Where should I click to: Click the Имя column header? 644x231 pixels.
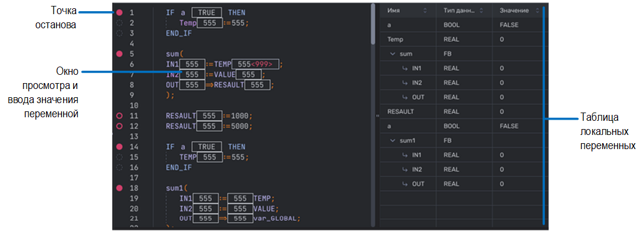click(408, 11)
